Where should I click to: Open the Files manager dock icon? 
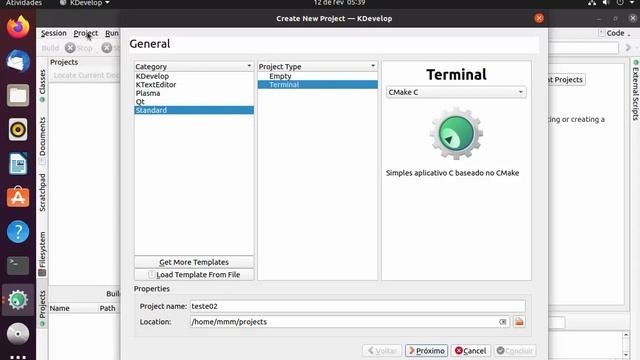click(x=18, y=96)
